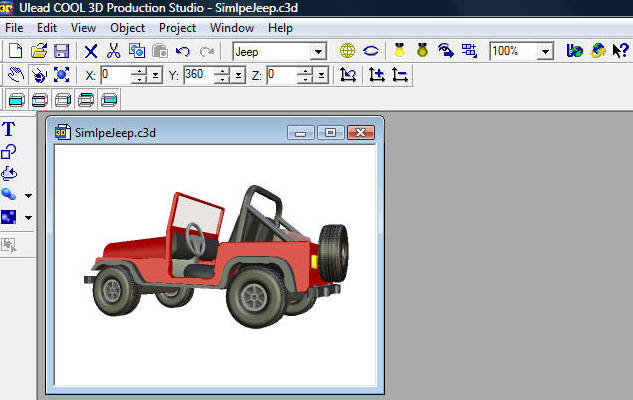Expand the arrow beside the blue sphere tool
The height and width of the screenshot is (400, 633).
(x=28, y=195)
